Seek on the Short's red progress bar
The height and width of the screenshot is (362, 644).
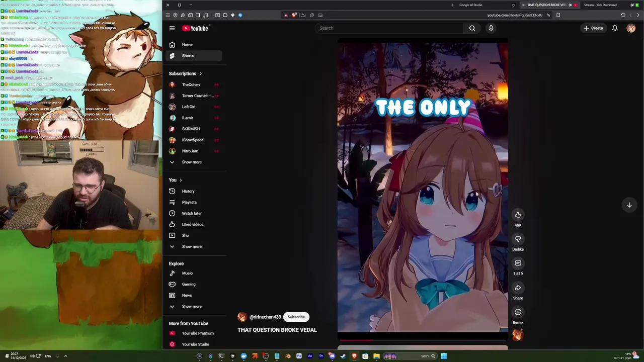pyautogui.click(x=423, y=340)
